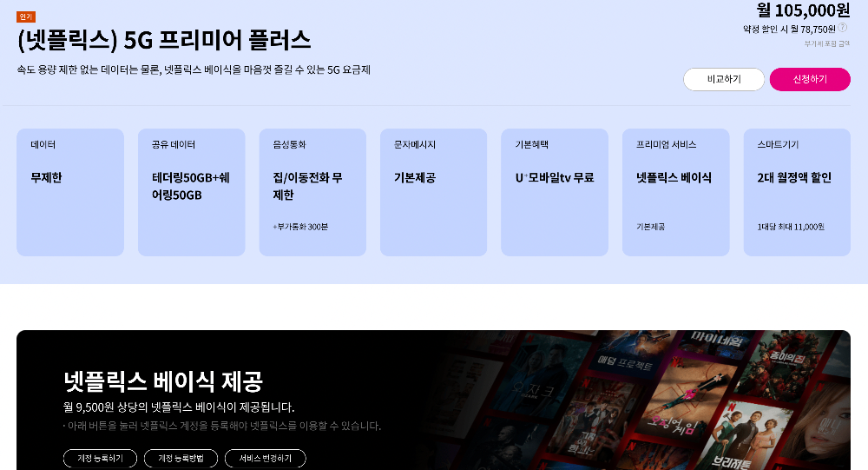Select the 공유 데이터 테더링50GB card

point(192,192)
